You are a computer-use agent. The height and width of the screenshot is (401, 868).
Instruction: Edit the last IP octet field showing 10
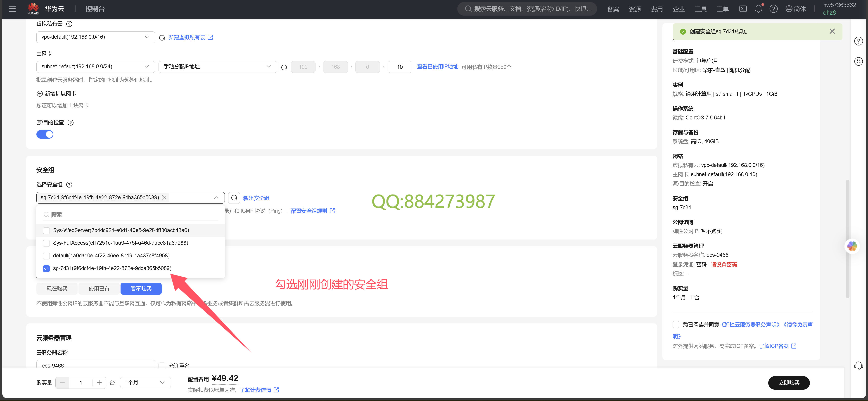(400, 67)
